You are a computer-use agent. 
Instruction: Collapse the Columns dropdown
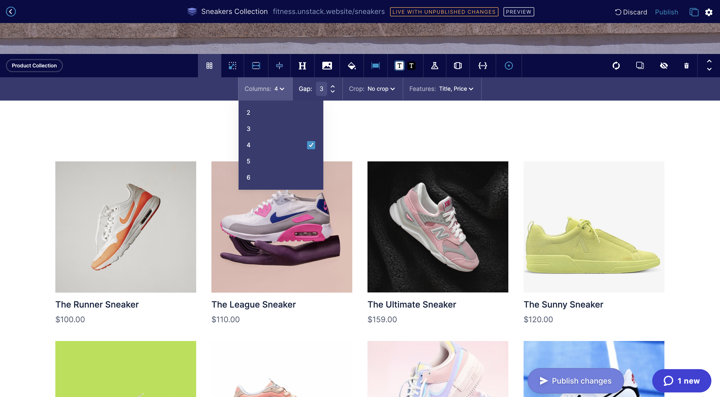coord(265,89)
